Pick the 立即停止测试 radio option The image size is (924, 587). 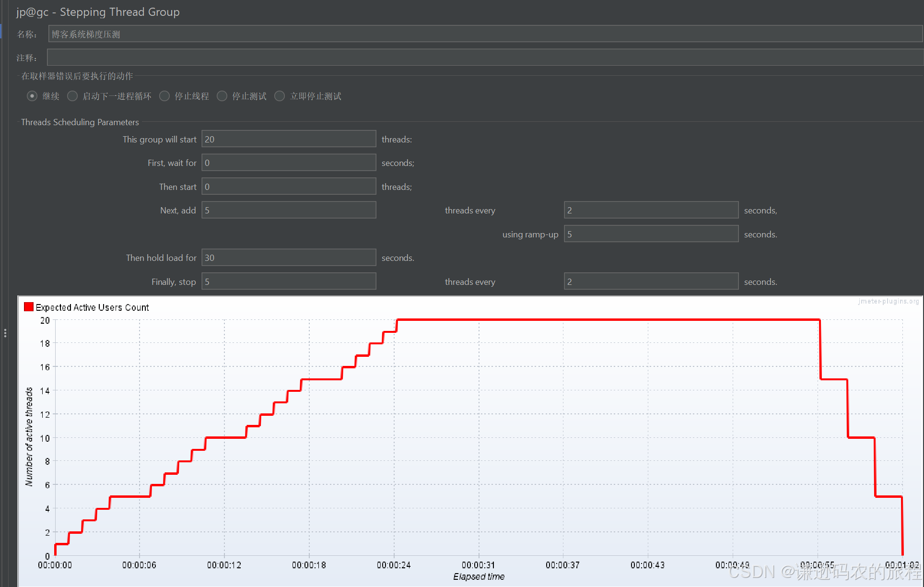pyautogui.click(x=280, y=96)
